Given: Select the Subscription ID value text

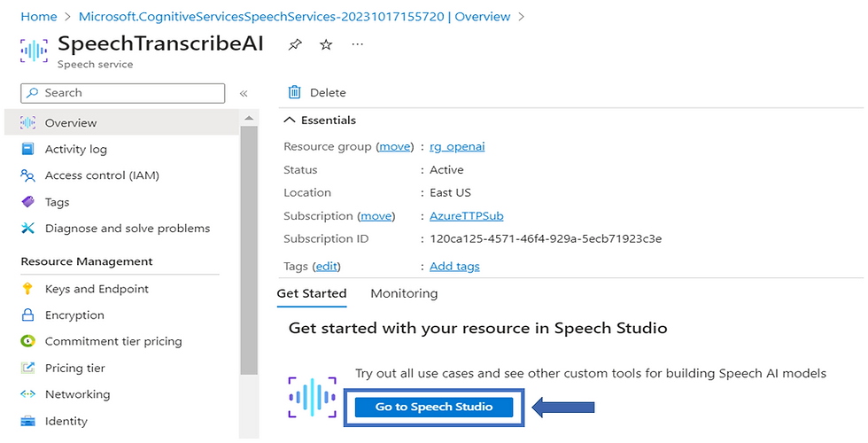Looking at the screenshot, I should 546,239.
